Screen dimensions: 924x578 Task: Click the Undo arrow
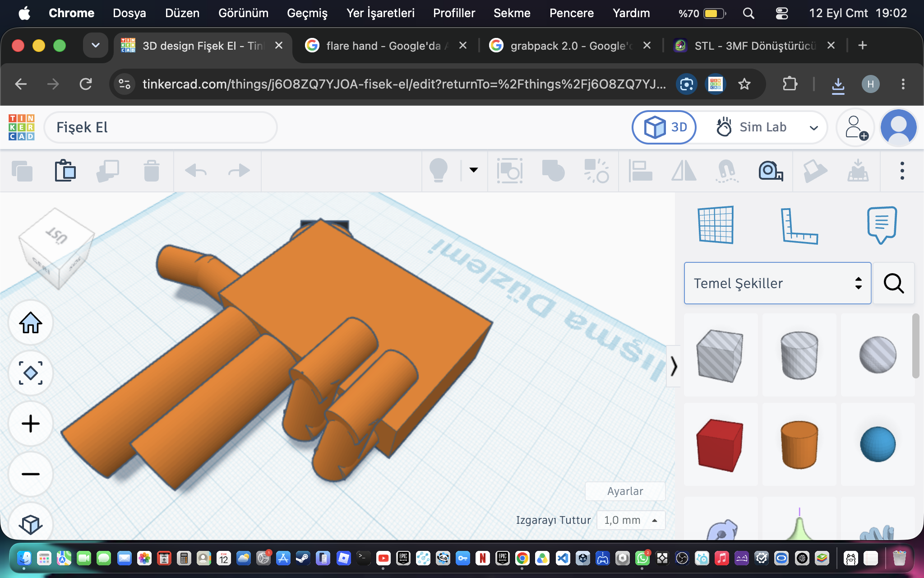pos(196,171)
